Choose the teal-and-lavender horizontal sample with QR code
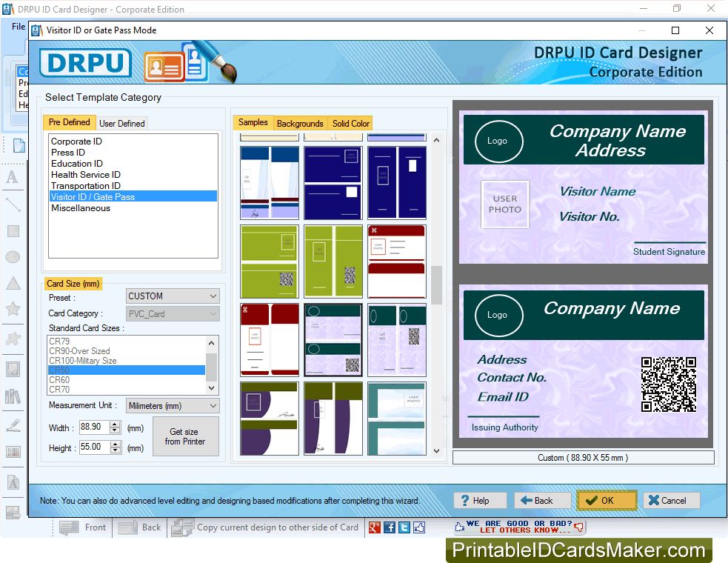This screenshot has height=563, width=728. [x=333, y=340]
